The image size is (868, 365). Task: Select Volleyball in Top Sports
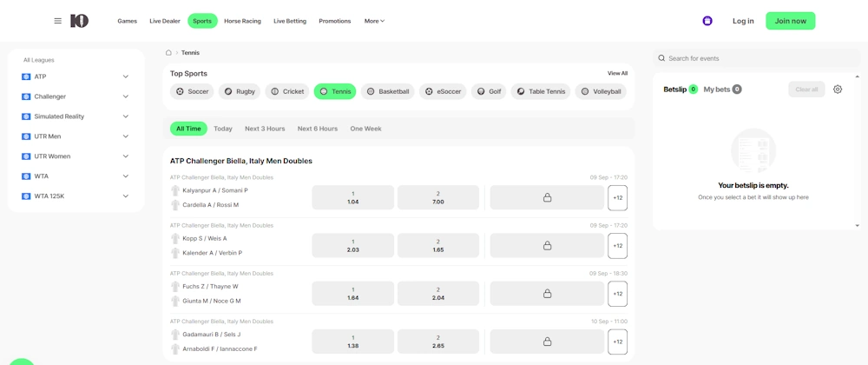601,91
